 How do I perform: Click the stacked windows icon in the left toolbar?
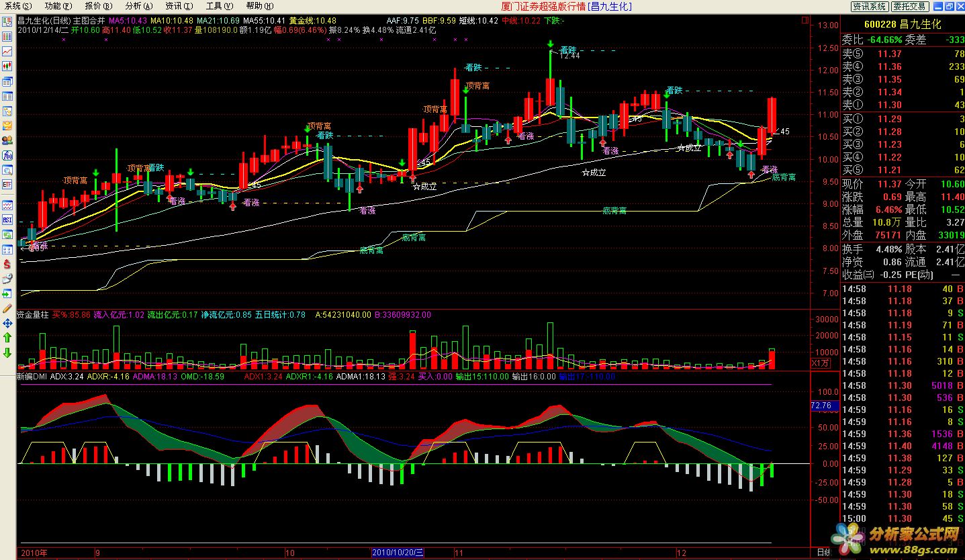pyautogui.click(x=7, y=81)
